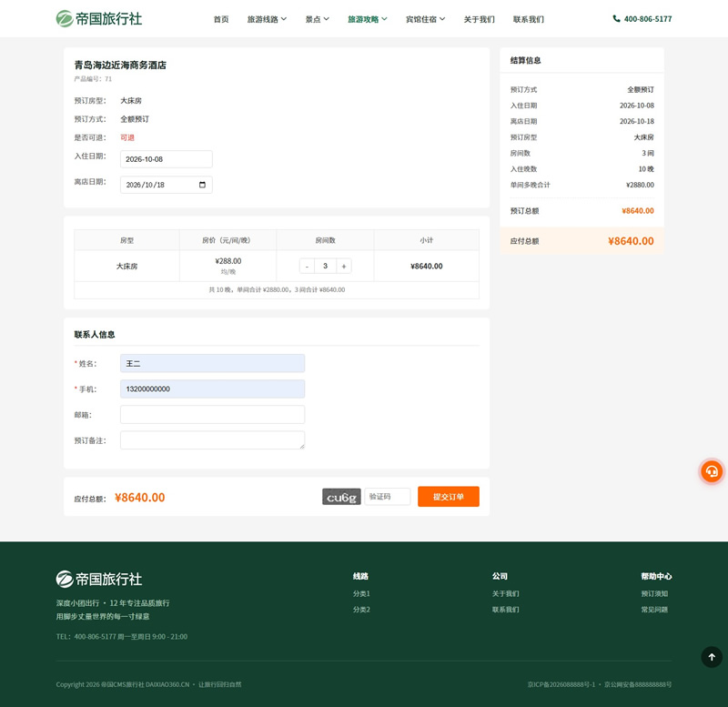Click the 验证码 captcha input field
Viewport: 728px width, 707px height.
388,497
